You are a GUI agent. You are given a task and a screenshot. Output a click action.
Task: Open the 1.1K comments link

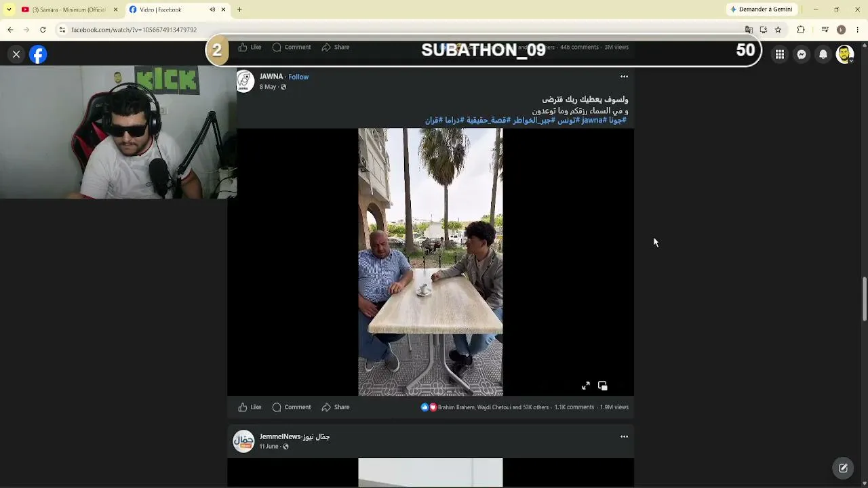pyautogui.click(x=574, y=407)
